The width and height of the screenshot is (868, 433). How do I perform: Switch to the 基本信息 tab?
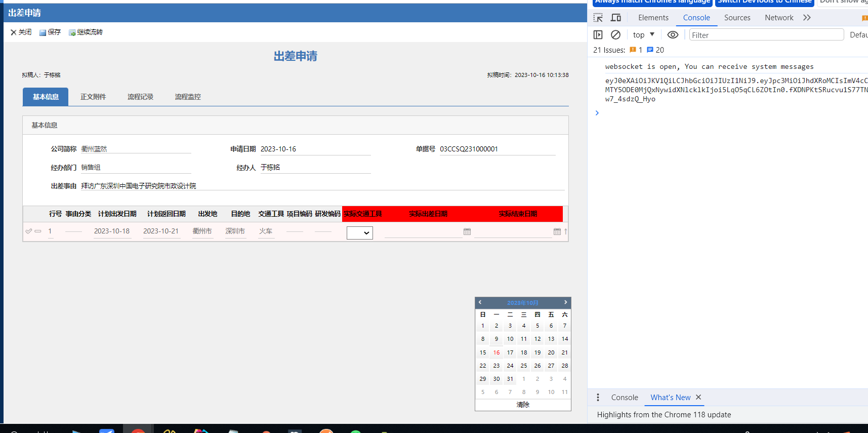tap(46, 97)
